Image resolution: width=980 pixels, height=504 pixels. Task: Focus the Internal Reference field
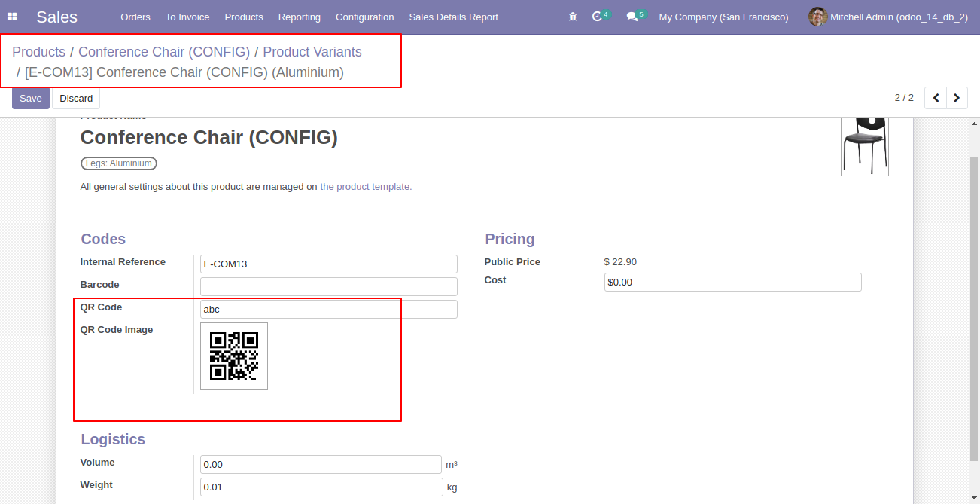pos(329,264)
